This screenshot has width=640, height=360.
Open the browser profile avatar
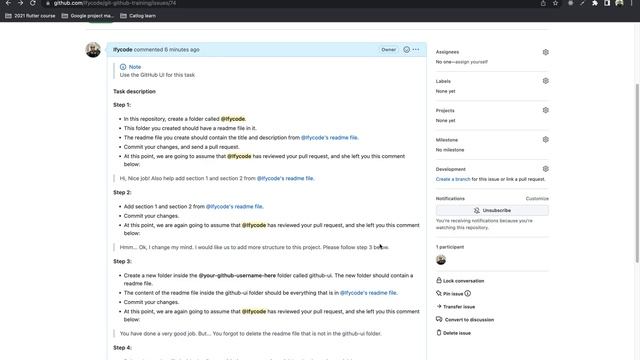pyautogui.click(x=620, y=3)
